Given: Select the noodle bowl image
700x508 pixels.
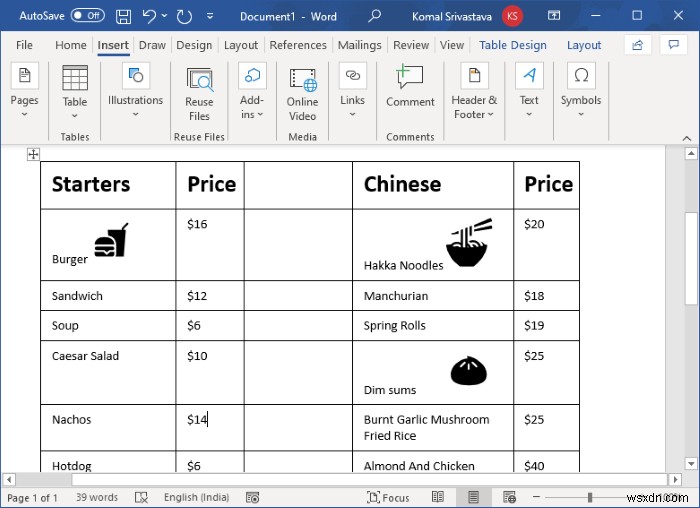Looking at the screenshot, I should (469, 242).
